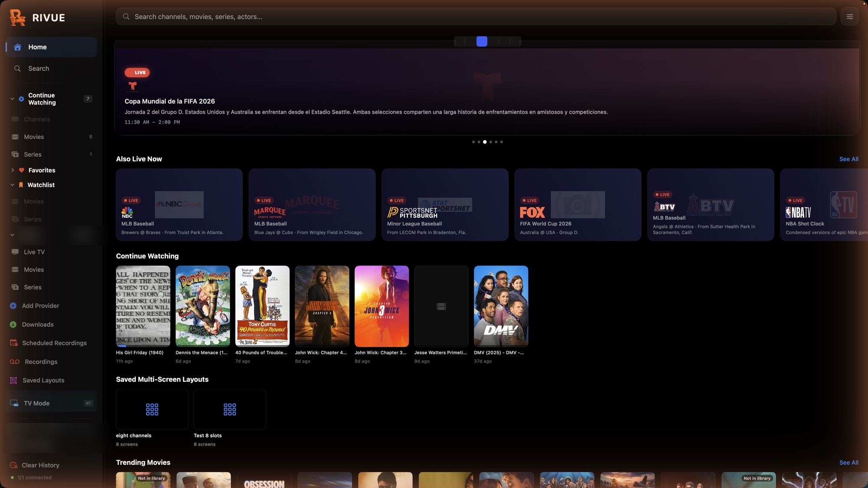Viewport: 868px width, 488px height.
Task: Go to the fifth hero carousel dot
Action: click(496, 142)
